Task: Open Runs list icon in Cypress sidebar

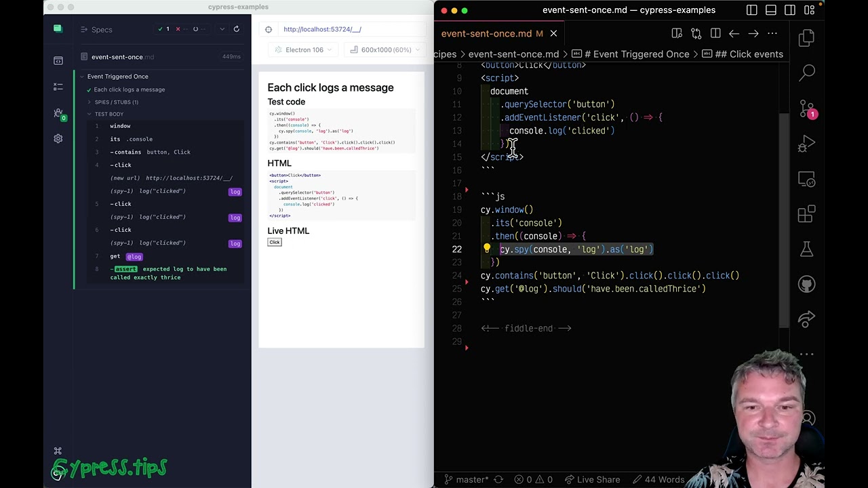Action: point(58,87)
